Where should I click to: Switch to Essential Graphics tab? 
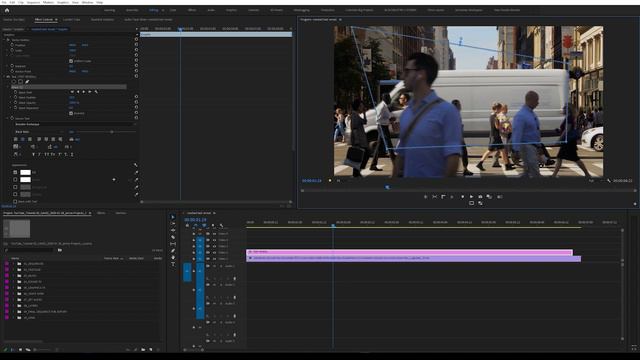pos(102,20)
